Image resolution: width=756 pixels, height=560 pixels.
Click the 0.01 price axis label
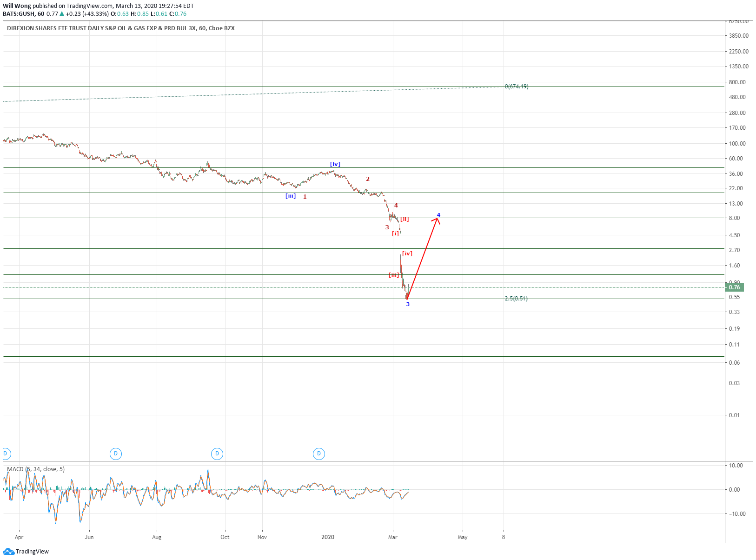(x=735, y=415)
